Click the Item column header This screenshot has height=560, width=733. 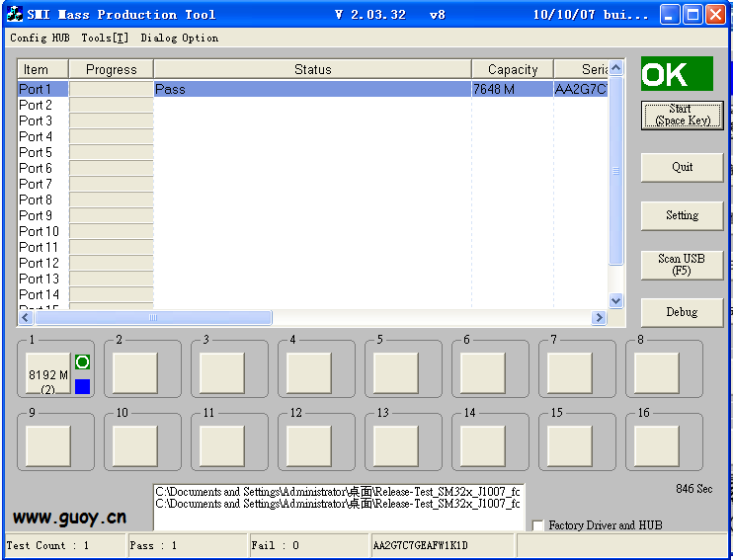click(43, 69)
